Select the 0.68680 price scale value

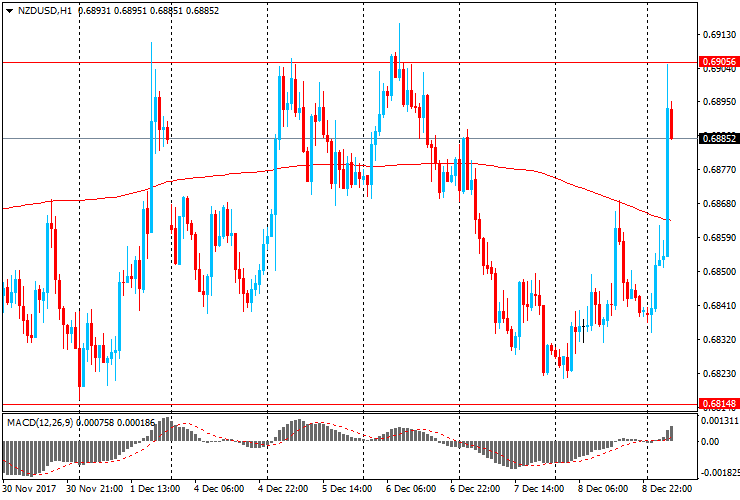(719, 203)
